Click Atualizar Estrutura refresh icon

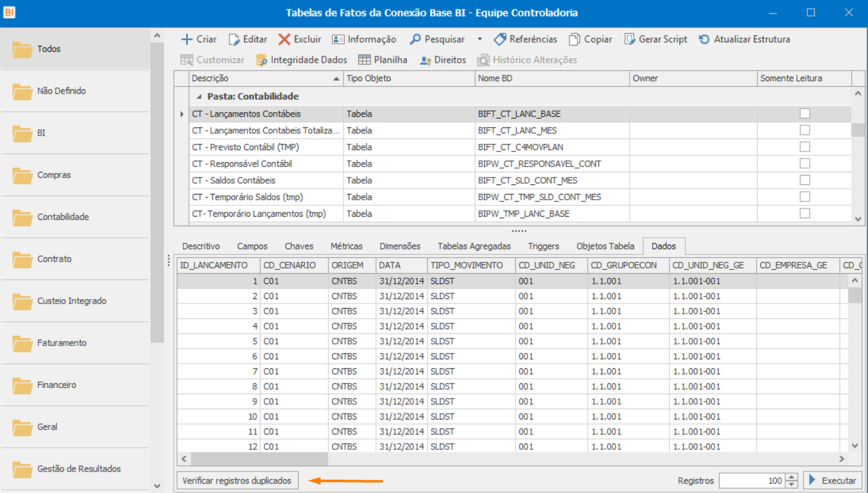tap(704, 39)
